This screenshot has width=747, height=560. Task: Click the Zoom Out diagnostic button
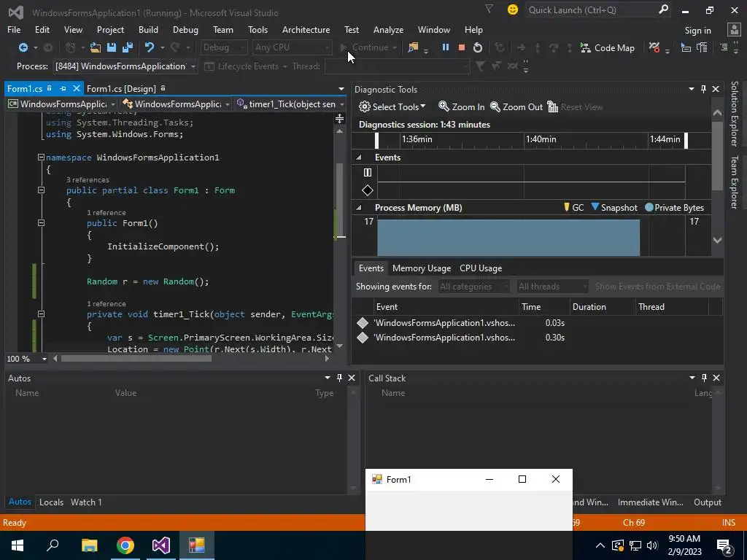[516, 106]
